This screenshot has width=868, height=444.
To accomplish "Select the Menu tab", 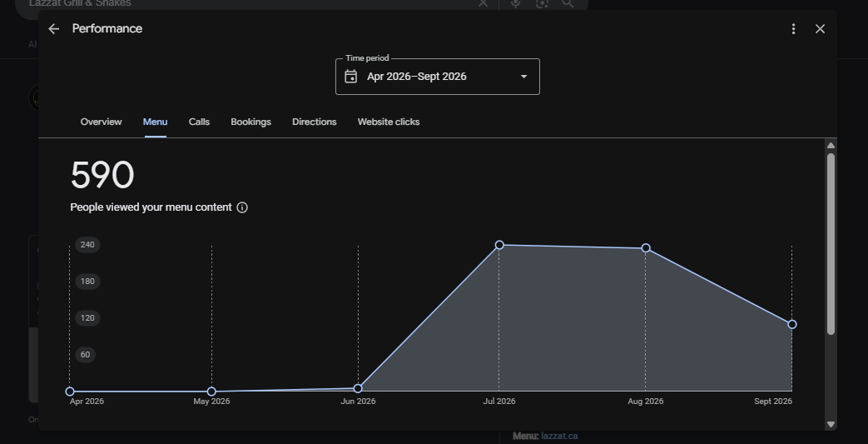I will tap(155, 122).
